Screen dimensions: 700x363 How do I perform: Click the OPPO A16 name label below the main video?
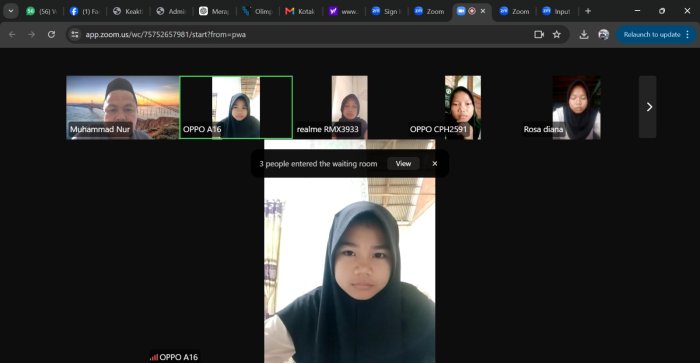[174, 357]
